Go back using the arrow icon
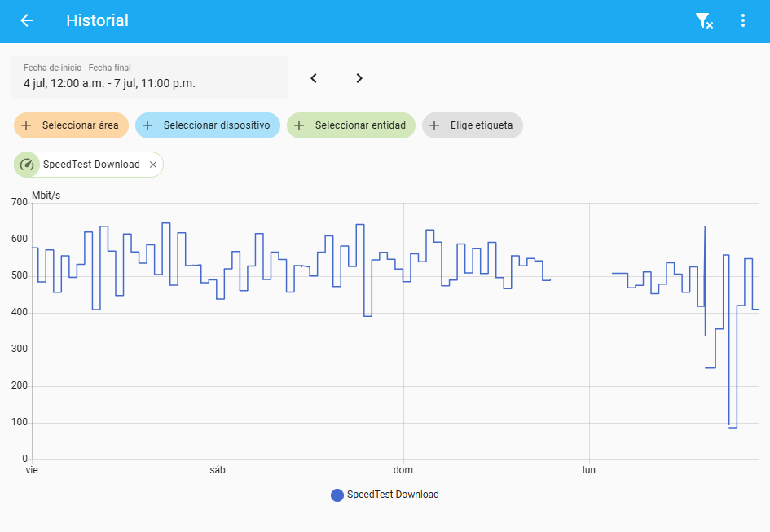This screenshot has height=532, width=770. (x=27, y=20)
